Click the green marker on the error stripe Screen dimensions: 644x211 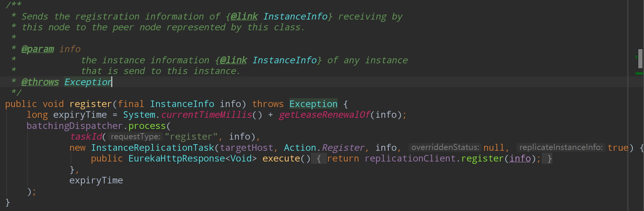(x=639, y=73)
